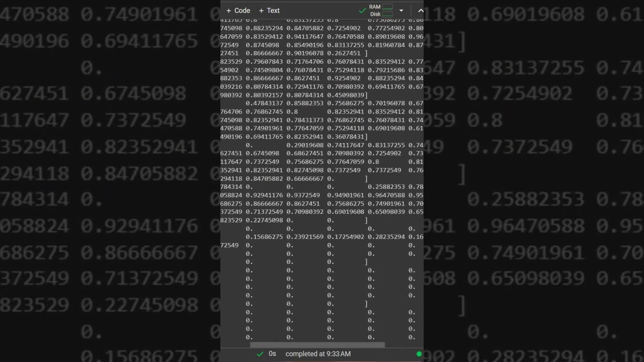This screenshot has width=644, height=362.
Task: Click the 0s execution time in status bar
Action: coord(272,354)
